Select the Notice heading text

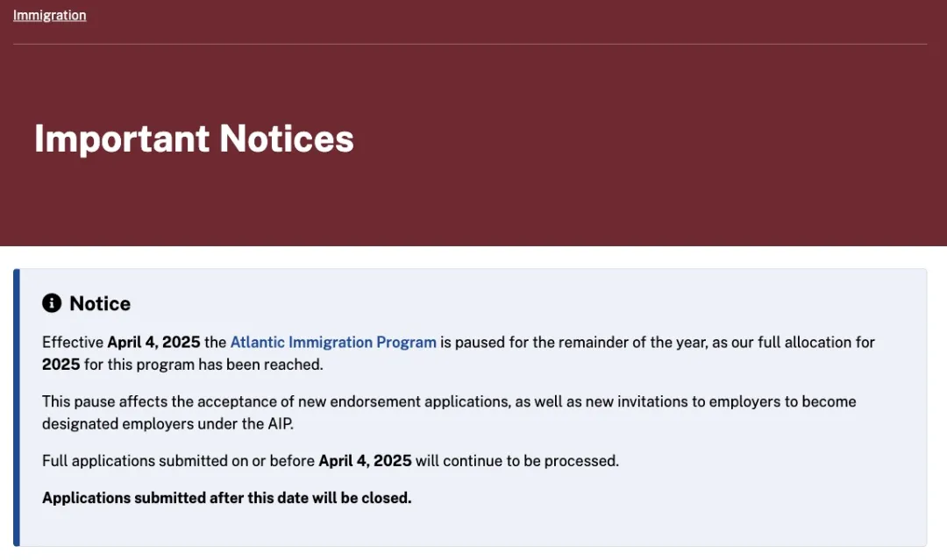pos(100,303)
